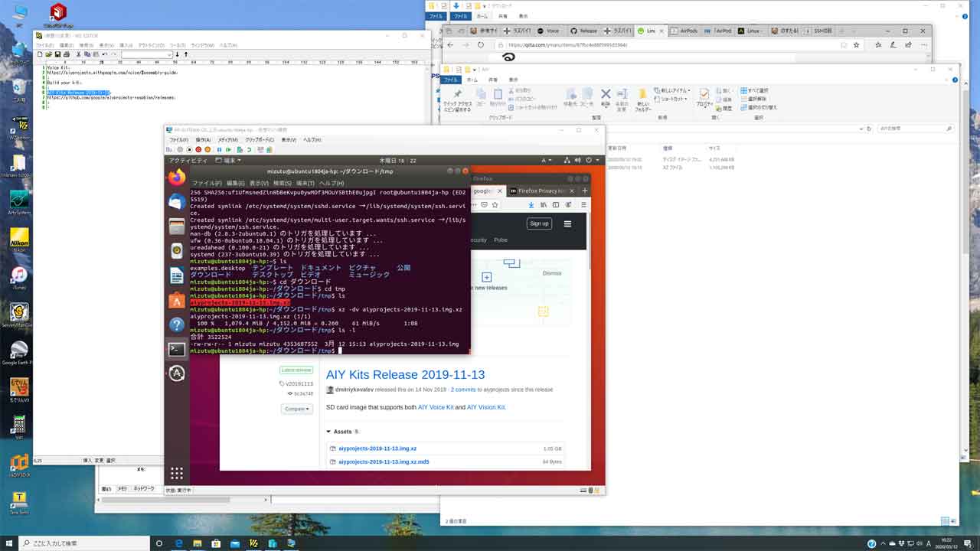Click Open file icon in WZ Editor toolbar

click(47, 54)
